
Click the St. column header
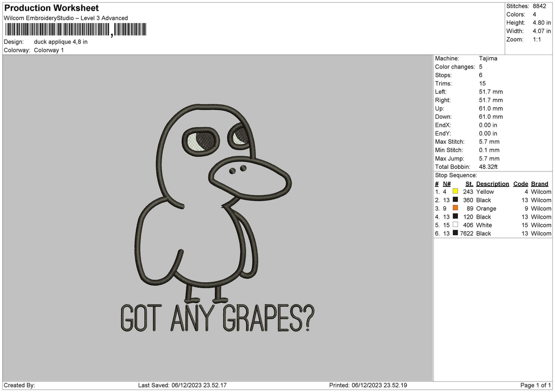tap(469, 184)
